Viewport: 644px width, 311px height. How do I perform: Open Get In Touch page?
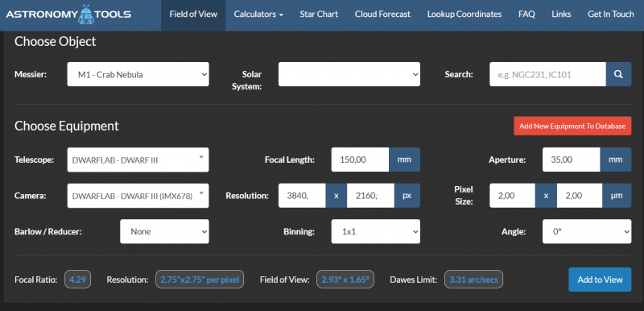611,15
